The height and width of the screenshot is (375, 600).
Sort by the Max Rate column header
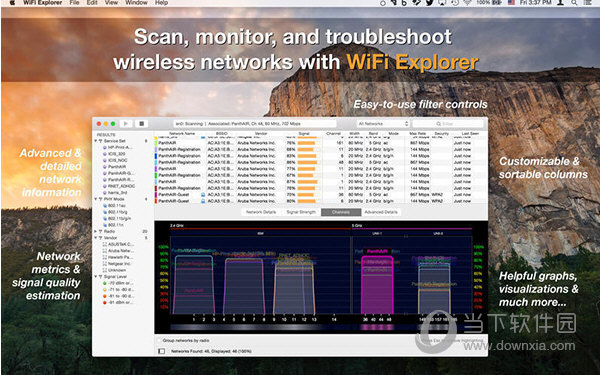(417, 134)
